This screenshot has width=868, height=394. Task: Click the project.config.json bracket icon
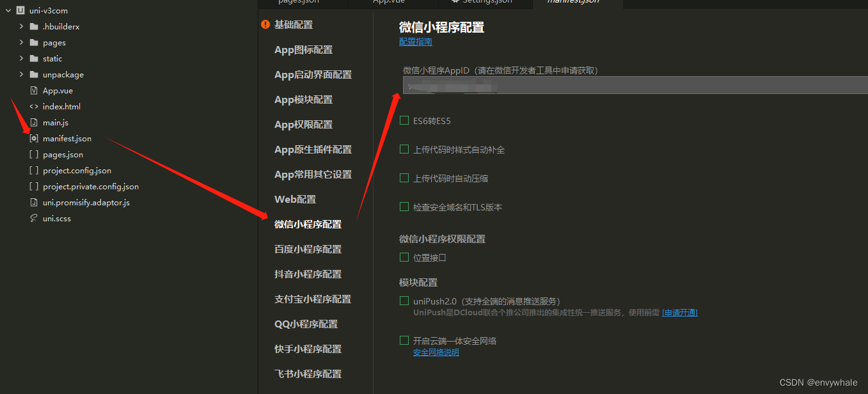[x=34, y=171]
